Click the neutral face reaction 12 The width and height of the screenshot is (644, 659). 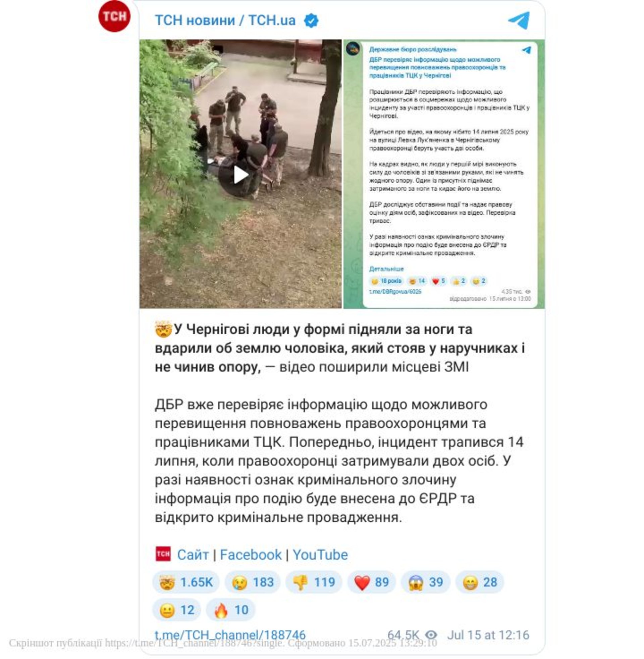coord(176,610)
